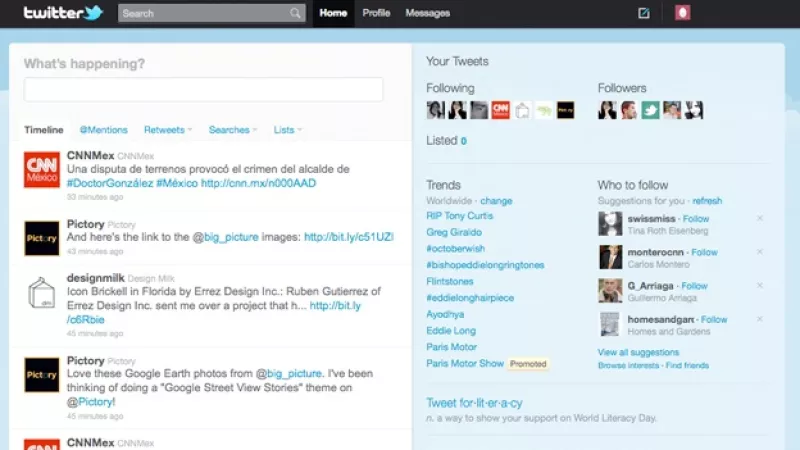
Task: Open the cnn.mx/n000AAD link
Action: pos(259,183)
